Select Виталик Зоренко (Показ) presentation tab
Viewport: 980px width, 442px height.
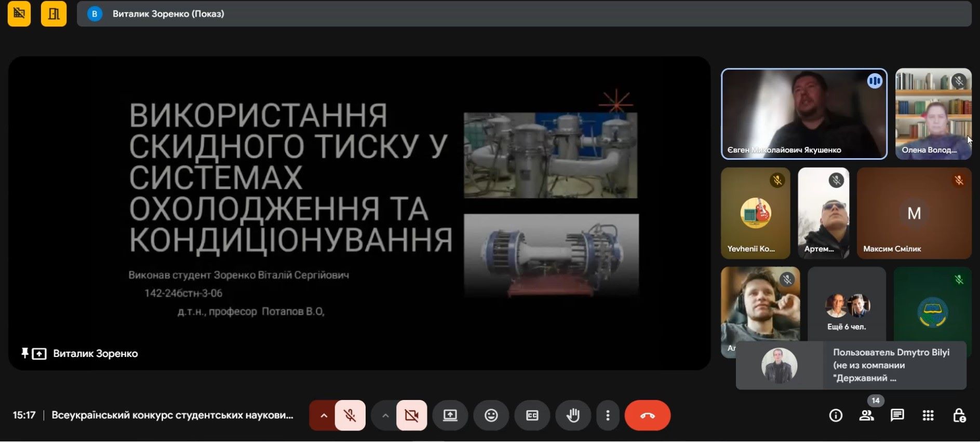(168, 14)
